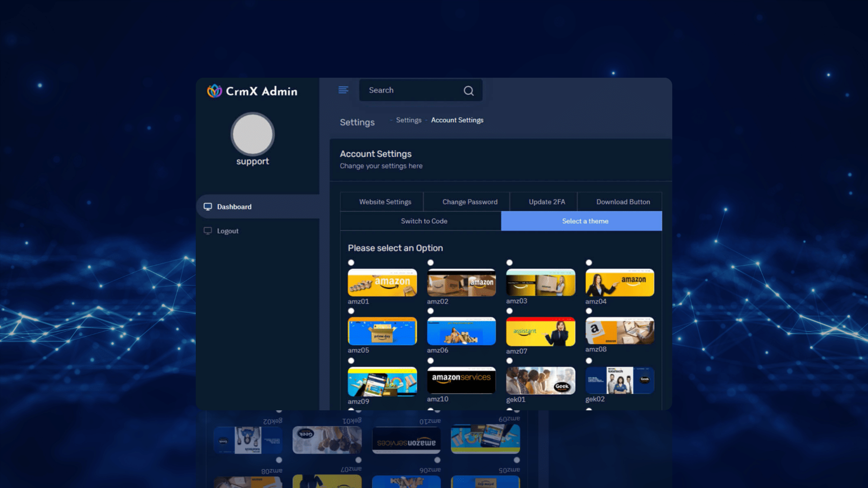Click the Update 2FA tab icon
This screenshot has width=868, height=488.
pyautogui.click(x=546, y=202)
